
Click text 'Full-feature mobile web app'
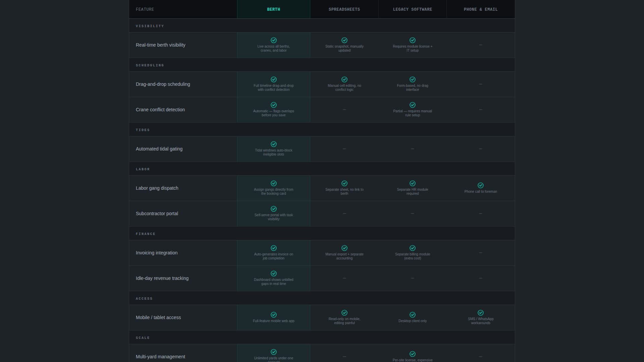coord(274,321)
